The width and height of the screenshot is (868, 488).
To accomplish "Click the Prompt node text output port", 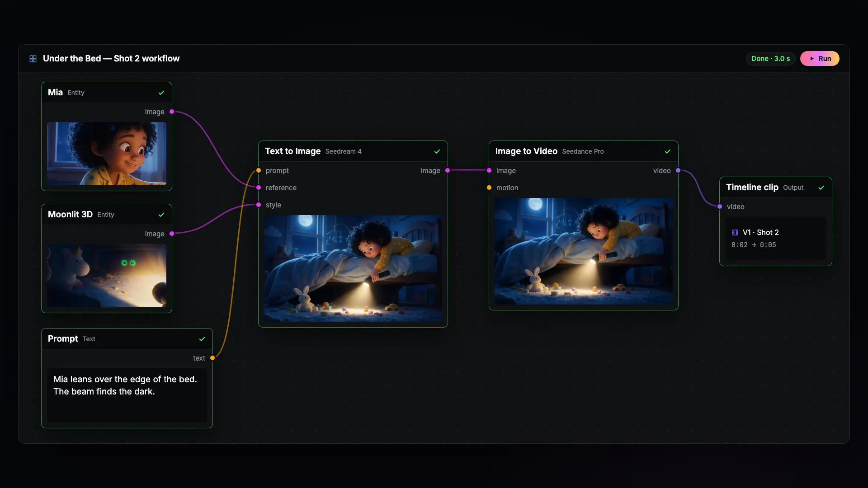I will click(212, 358).
